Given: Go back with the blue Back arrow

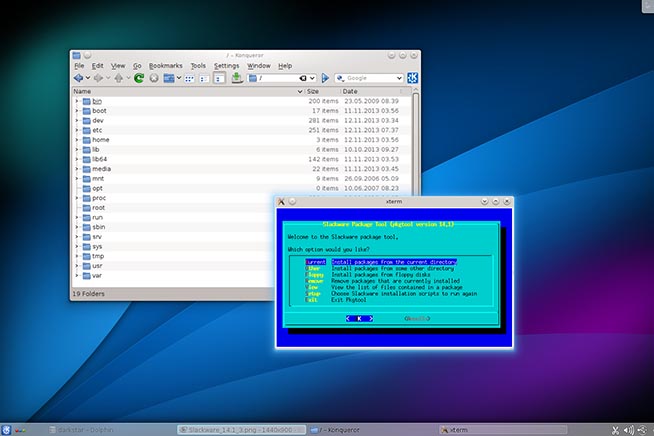Looking at the screenshot, I should [x=78, y=78].
